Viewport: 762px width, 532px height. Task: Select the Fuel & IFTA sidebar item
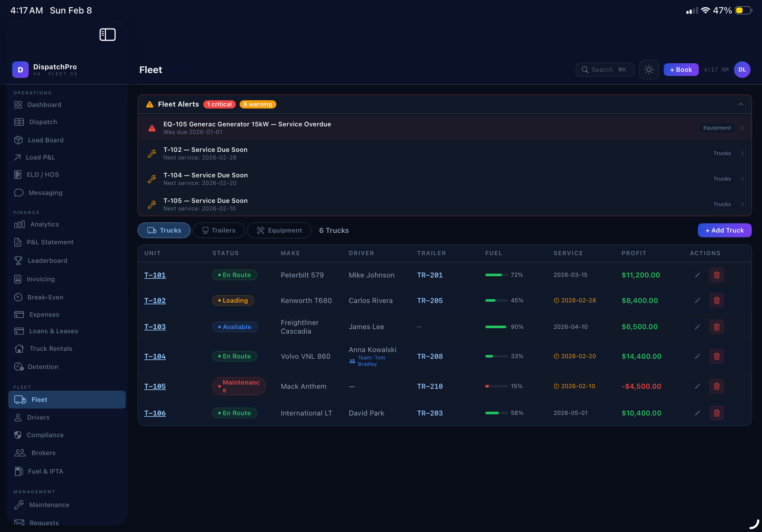click(46, 471)
